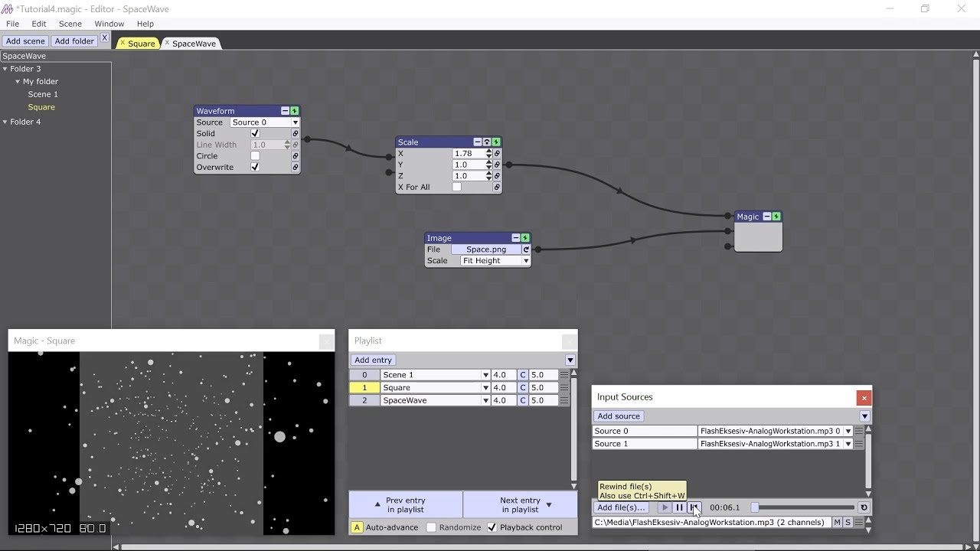Open the Playlist panel options dropdown
The image size is (980, 551).
coord(570,360)
